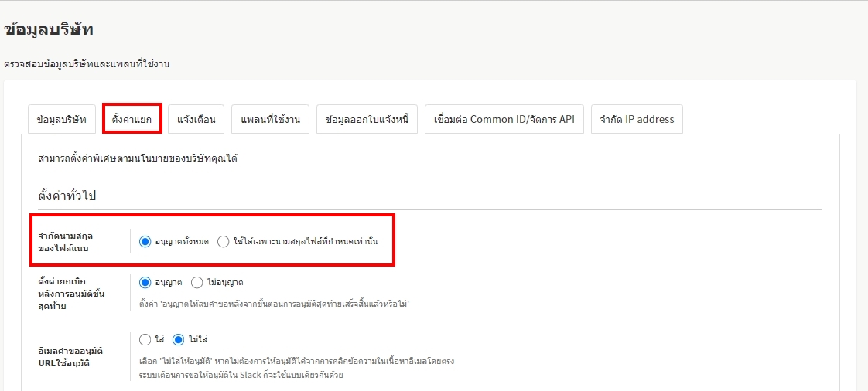Click the ตั้งค่ายกเบิกหลังการอนุมัติขั้นสุดท้าย setting label

(x=71, y=294)
